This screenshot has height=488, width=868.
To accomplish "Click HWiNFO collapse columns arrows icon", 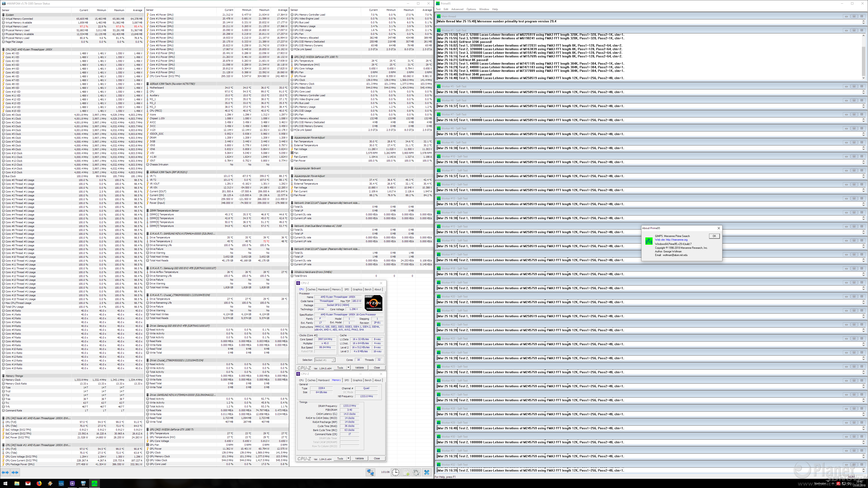I will (15, 472).
